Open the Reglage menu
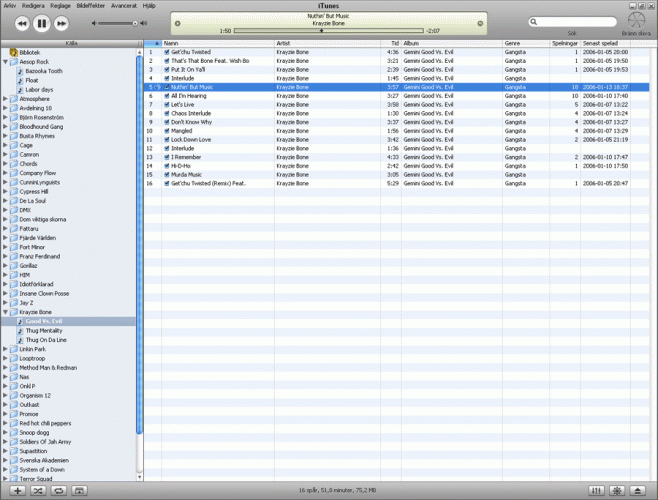Image resolution: width=658 pixels, height=500 pixels. tap(60, 5)
